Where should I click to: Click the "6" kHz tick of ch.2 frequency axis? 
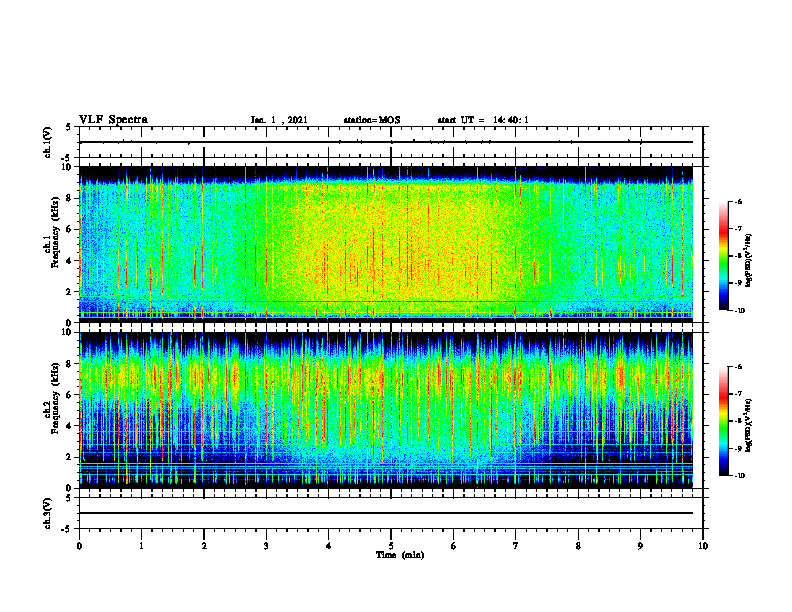pyautogui.click(x=70, y=395)
